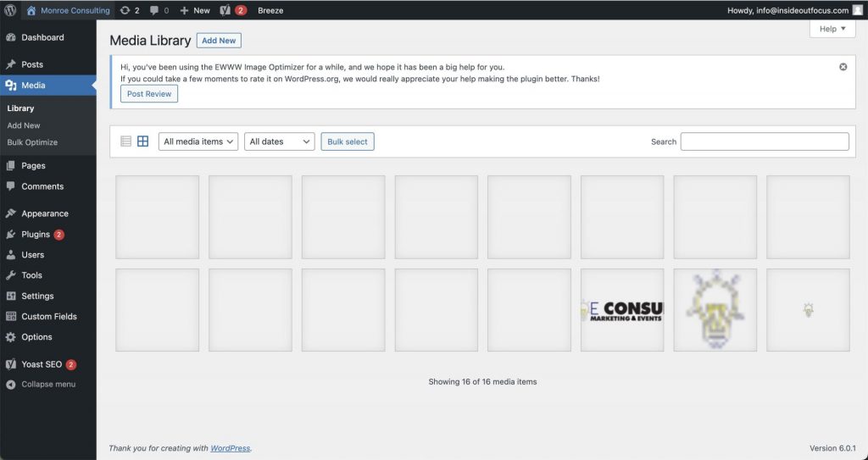This screenshot has width=868, height=460.
Task: Focus the media Search field
Action: (765, 141)
